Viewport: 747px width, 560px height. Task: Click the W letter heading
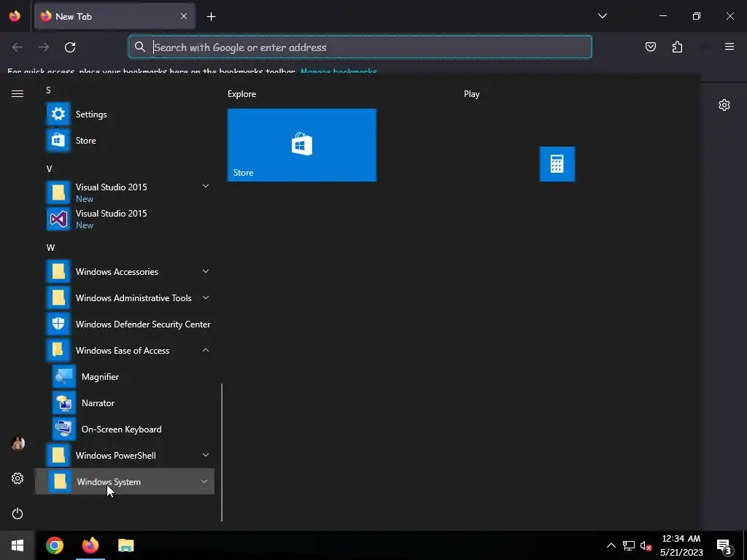(x=50, y=248)
